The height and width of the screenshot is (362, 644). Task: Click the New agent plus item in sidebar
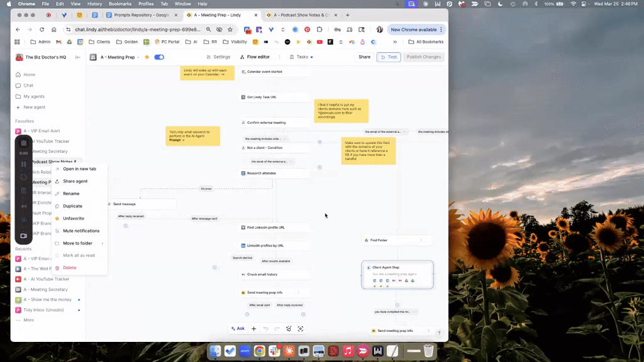pos(35,107)
